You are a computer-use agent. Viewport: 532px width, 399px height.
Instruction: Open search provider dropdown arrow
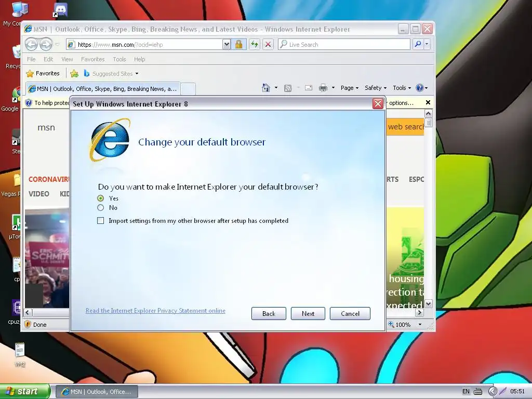coord(427,45)
